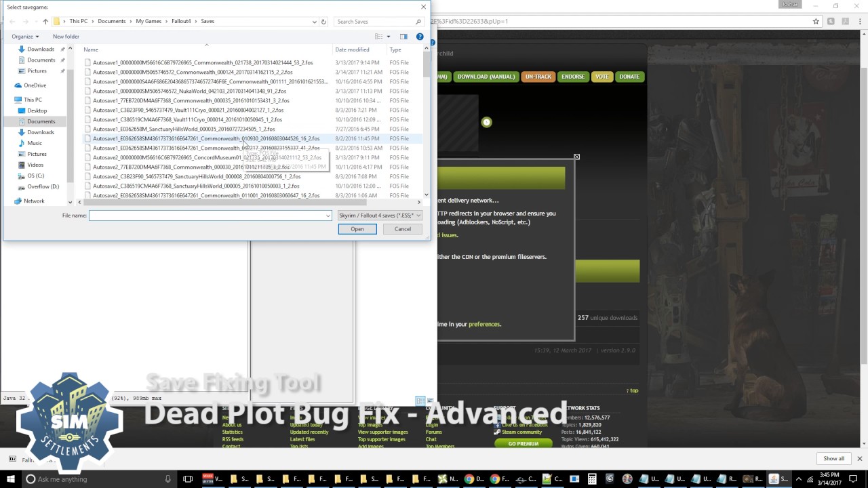
Task: Change view layout icon in dialog
Action: [379, 37]
